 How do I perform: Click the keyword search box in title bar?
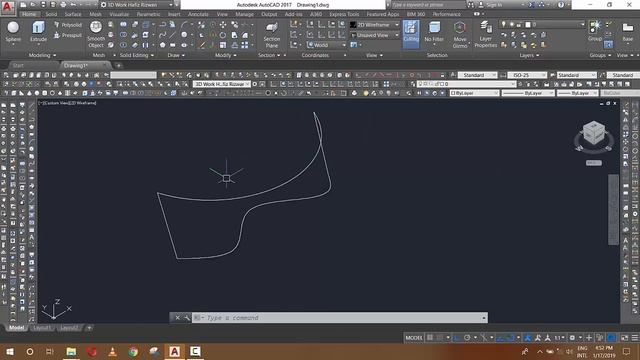[x=428, y=5]
